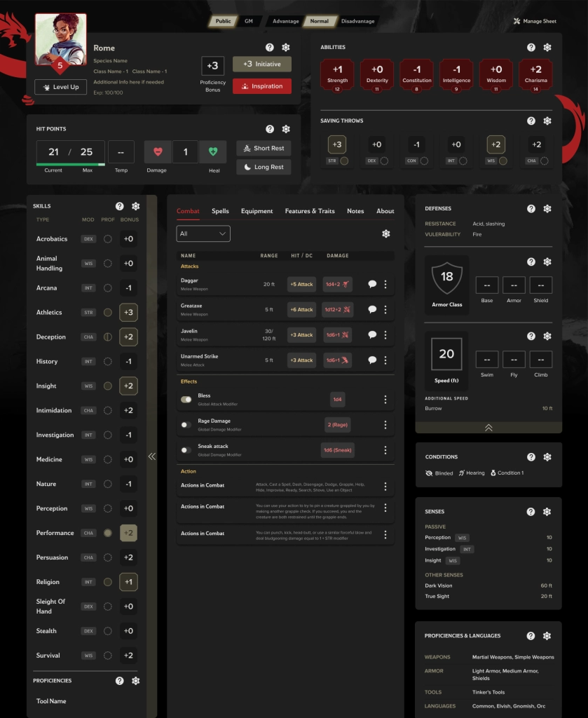Toggle Acrobatics skill proficiency circle
The image size is (588, 718).
(108, 239)
